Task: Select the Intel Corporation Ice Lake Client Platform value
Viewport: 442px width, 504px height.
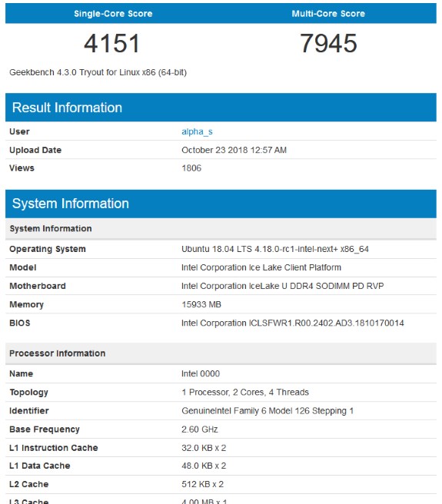Action: 261,267
